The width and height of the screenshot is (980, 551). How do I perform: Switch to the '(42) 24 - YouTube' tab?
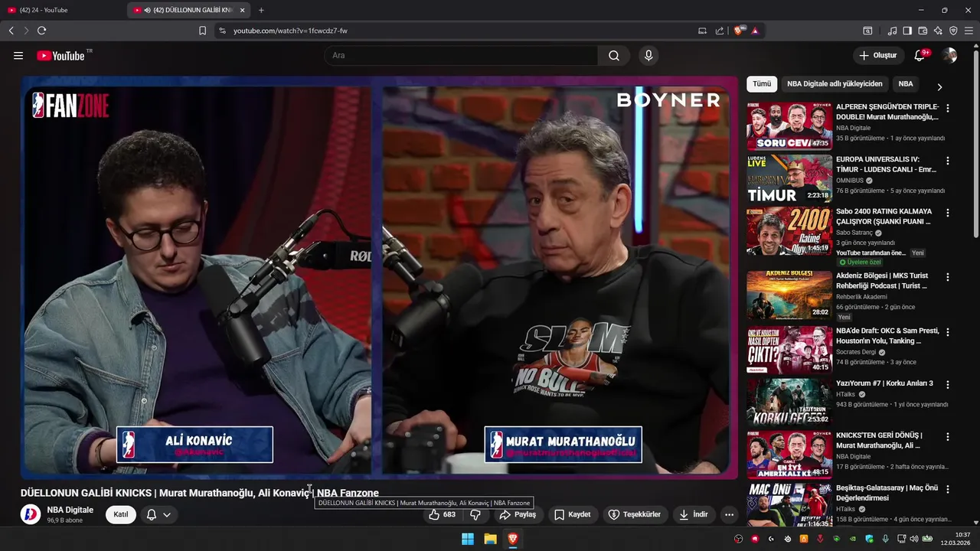pyautogui.click(x=63, y=10)
